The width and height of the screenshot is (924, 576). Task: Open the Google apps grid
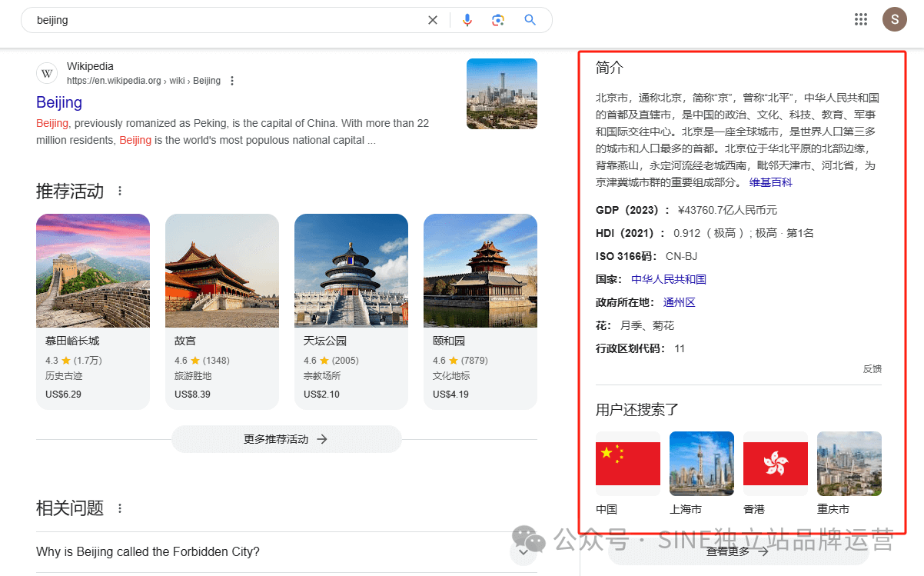point(861,19)
